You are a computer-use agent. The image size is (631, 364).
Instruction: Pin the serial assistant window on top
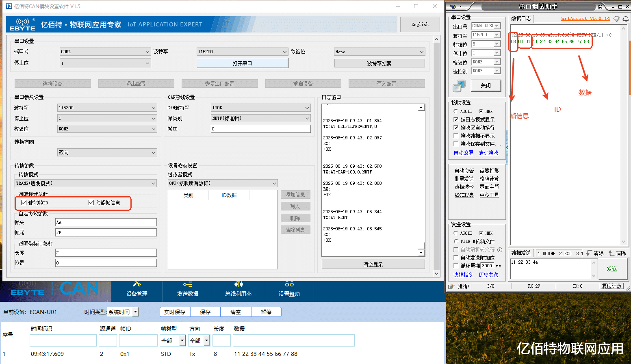[600, 6]
